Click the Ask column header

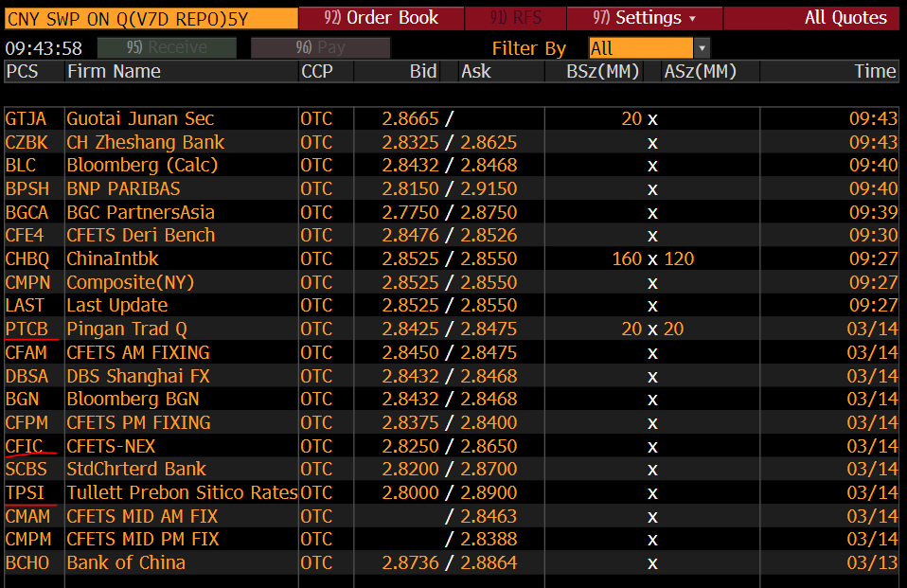pyautogui.click(x=476, y=71)
